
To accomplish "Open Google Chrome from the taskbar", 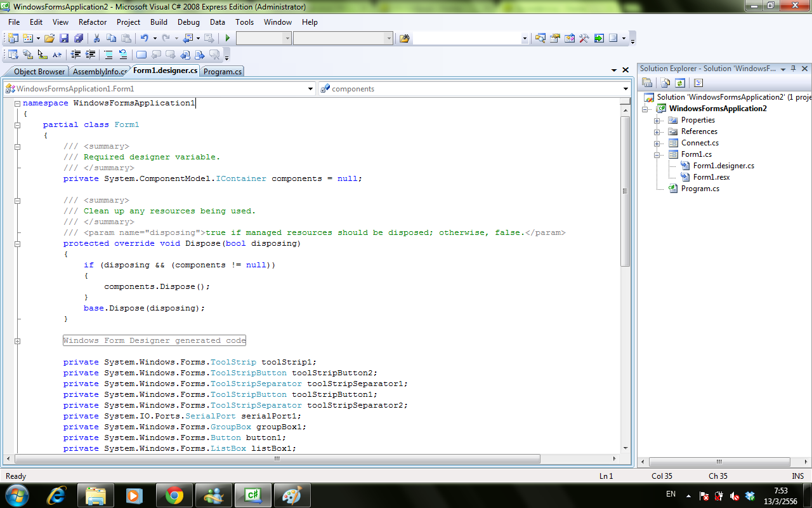I will [174, 495].
